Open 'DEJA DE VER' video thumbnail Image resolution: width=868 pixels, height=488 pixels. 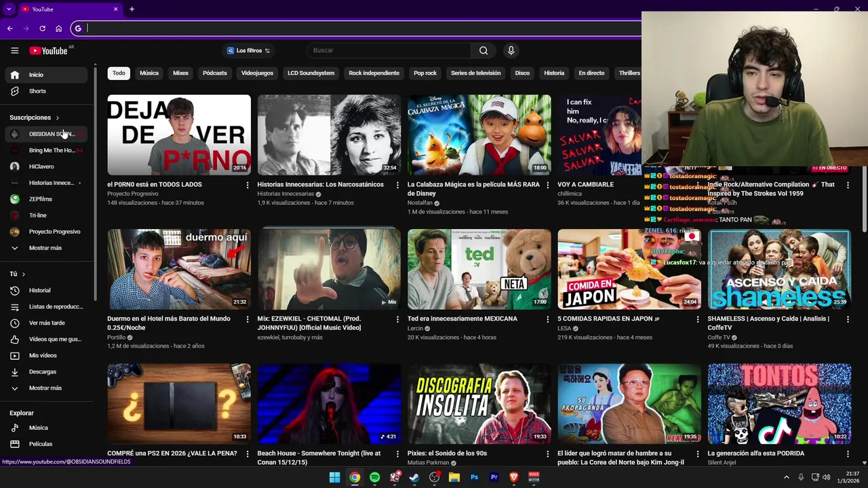[x=179, y=135]
